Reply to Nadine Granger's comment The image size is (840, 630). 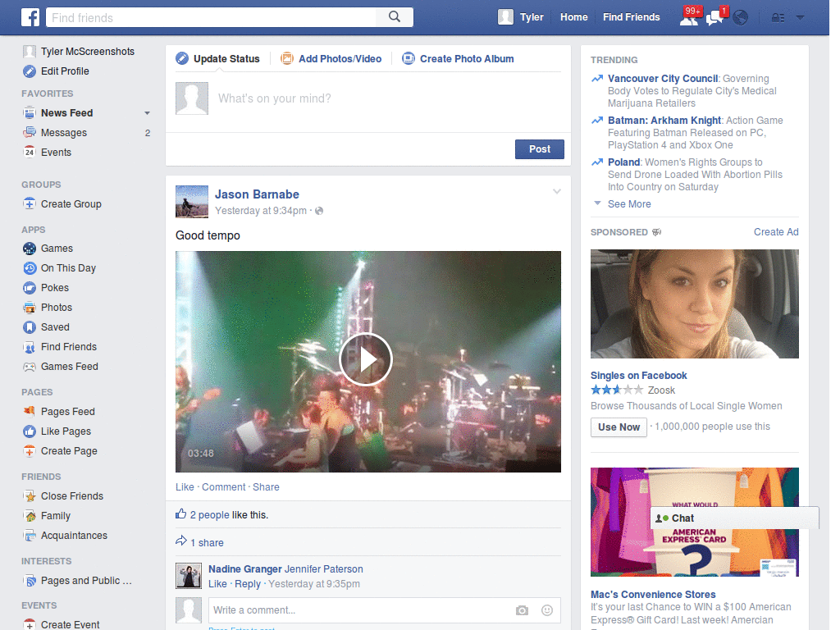248,584
